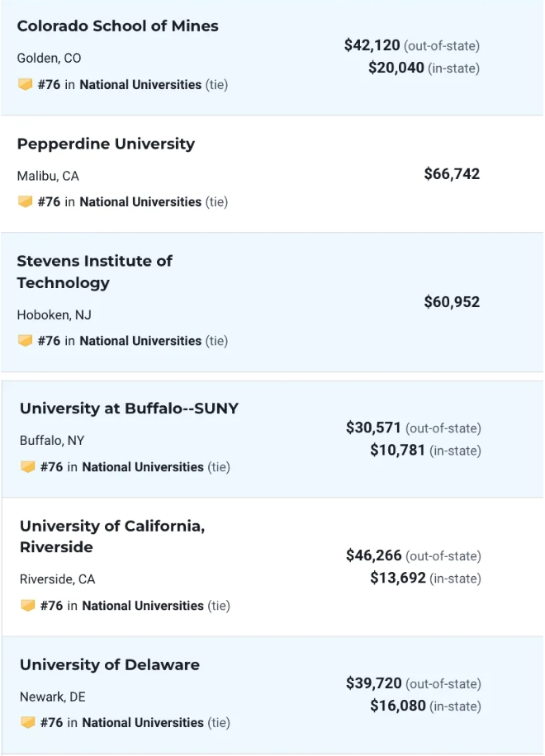Open National Universities link under University of Delaware
Screen dimensions: 545x756
(x=143, y=722)
